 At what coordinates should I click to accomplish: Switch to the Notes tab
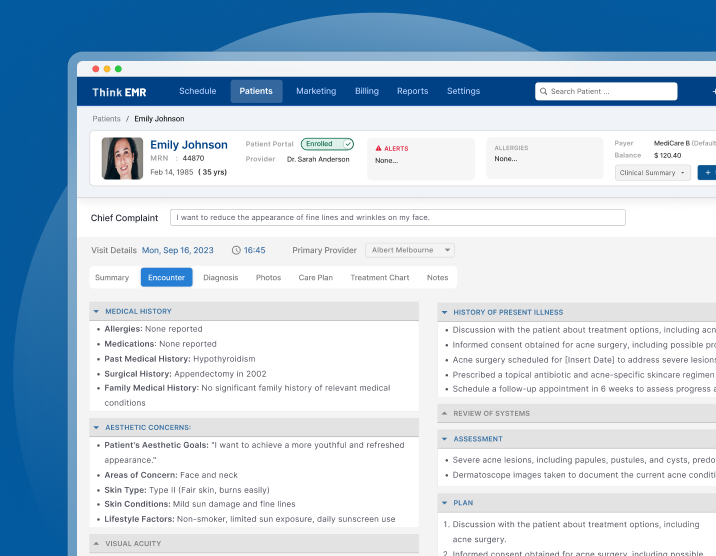point(437,278)
